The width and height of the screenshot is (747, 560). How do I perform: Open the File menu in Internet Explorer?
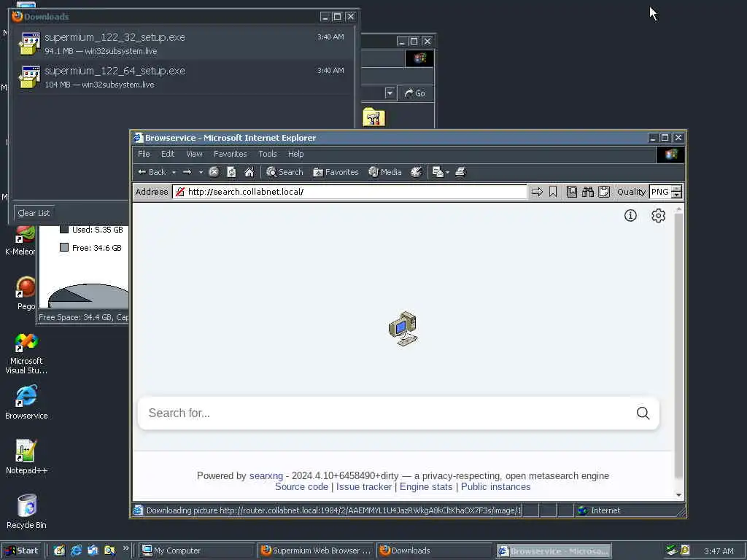click(x=144, y=154)
